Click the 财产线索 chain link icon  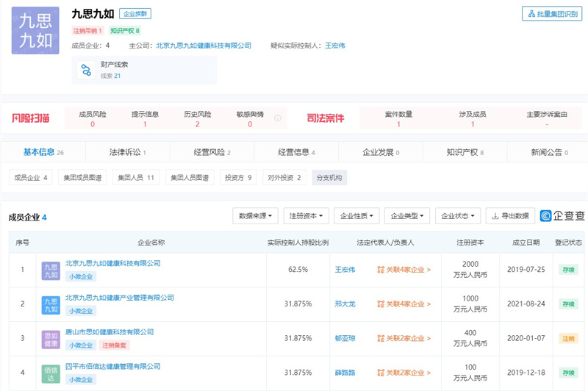click(x=86, y=71)
